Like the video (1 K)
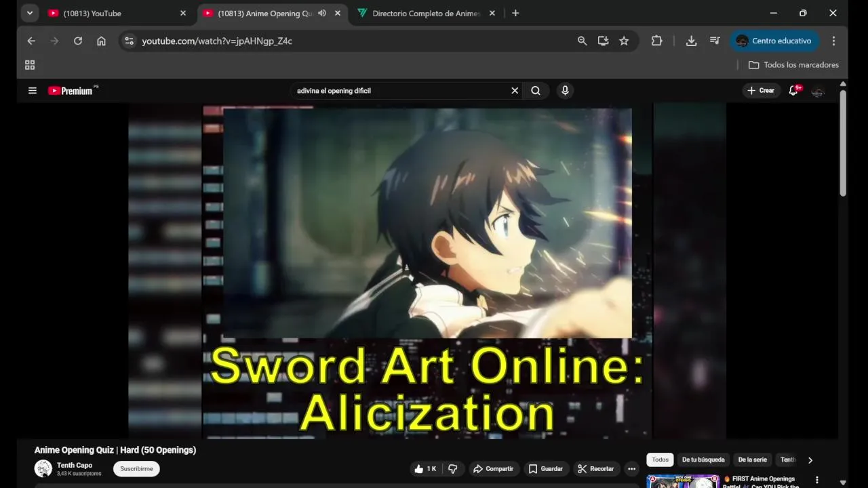This screenshot has width=868, height=488. (425, 468)
